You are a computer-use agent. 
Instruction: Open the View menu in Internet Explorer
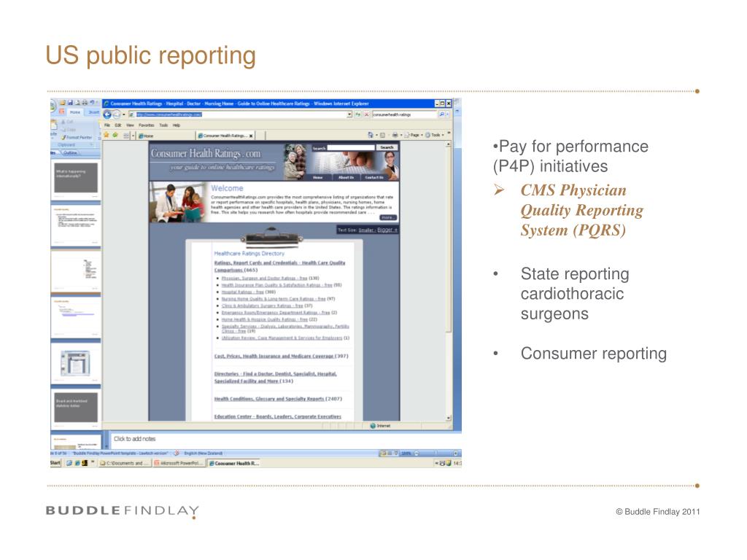coord(130,125)
